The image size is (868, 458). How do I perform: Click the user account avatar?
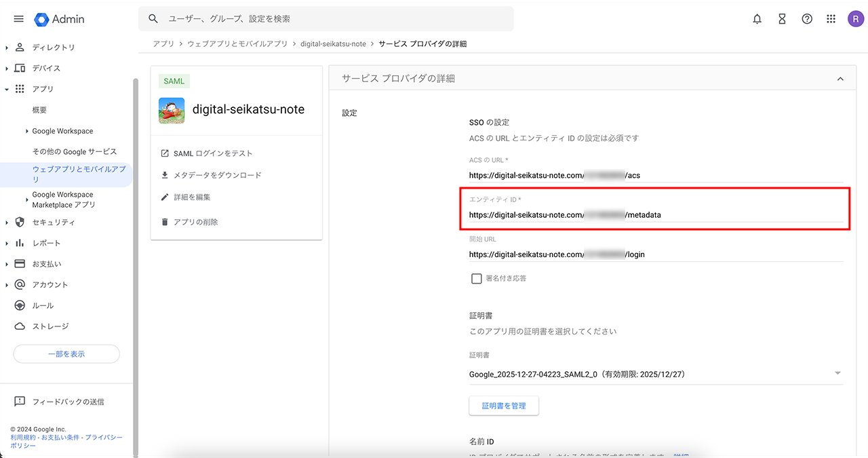coord(856,19)
